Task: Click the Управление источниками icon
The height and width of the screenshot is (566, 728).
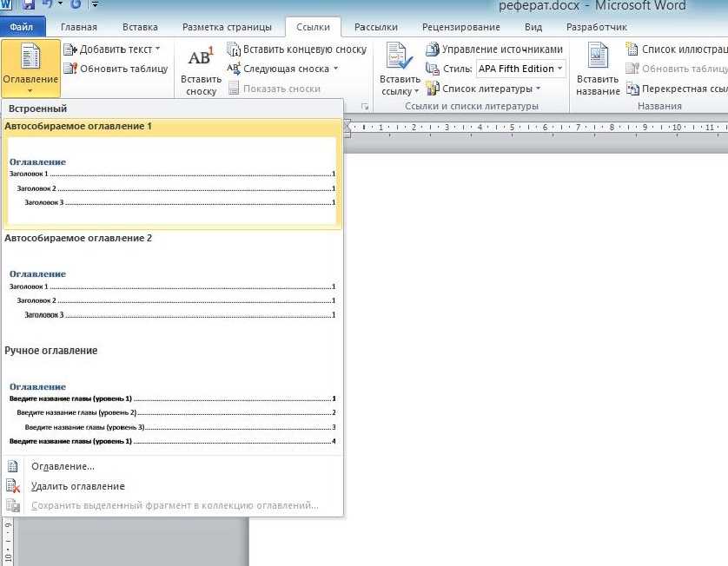Action: [x=433, y=49]
